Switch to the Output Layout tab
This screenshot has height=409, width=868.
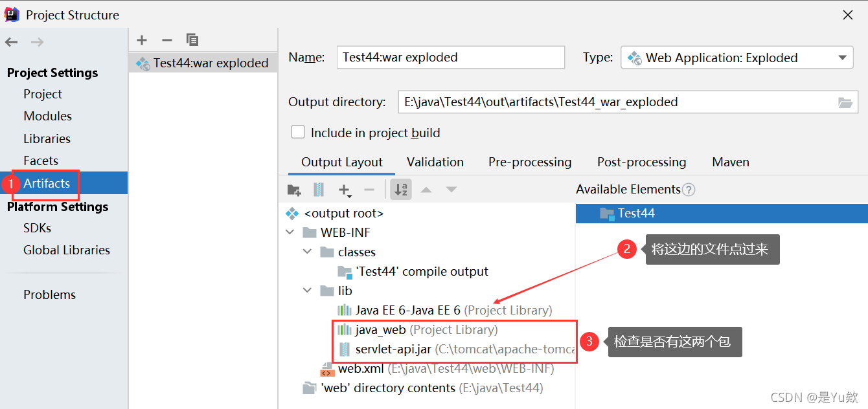[x=342, y=162]
